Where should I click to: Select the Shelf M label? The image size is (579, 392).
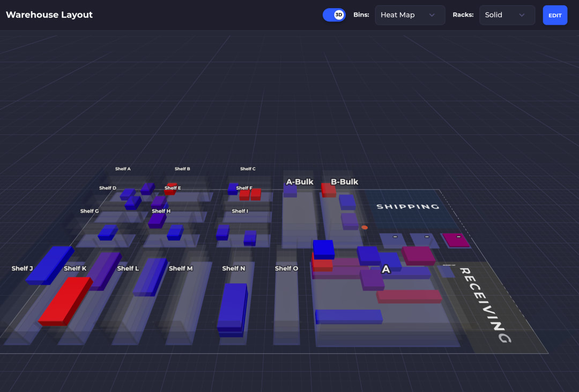coord(181,268)
